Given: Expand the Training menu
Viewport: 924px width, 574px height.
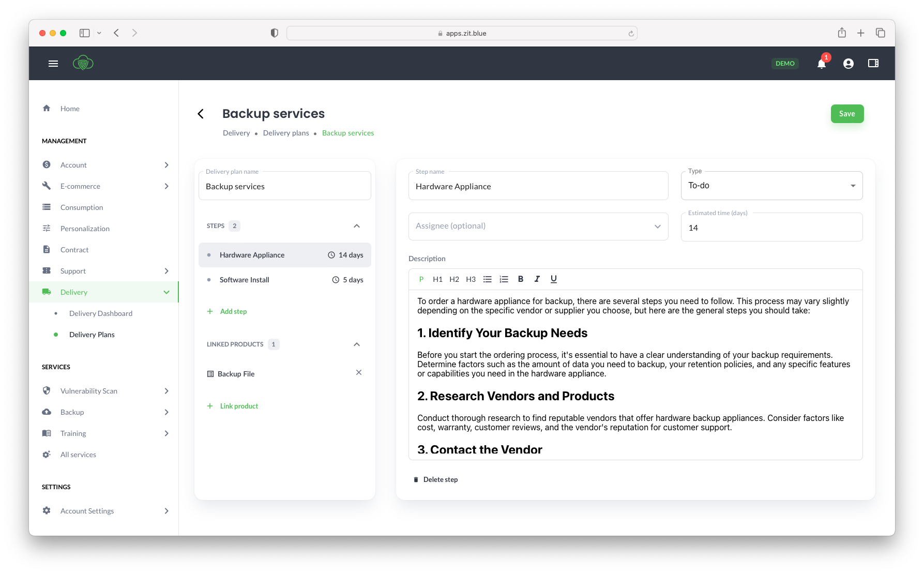Looking at the screenshot, I should [x=166, y=433].
